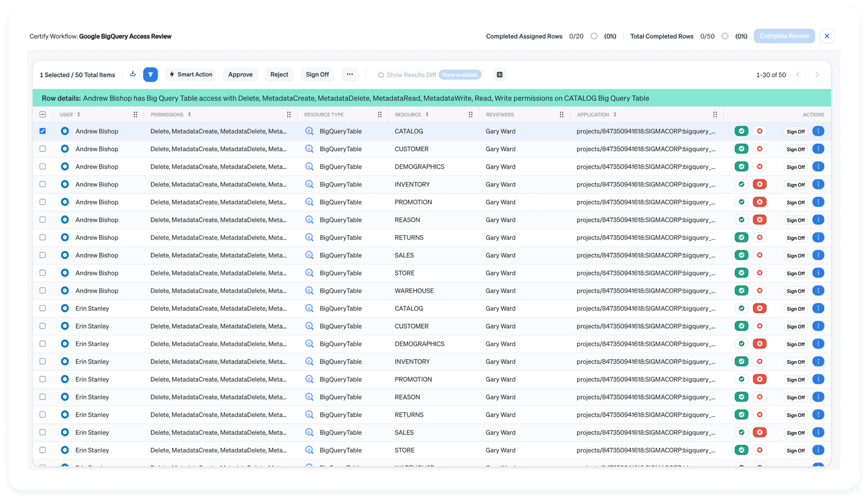Go to the next page of results
The image size is (868, 501).
(x=817, y=75)
